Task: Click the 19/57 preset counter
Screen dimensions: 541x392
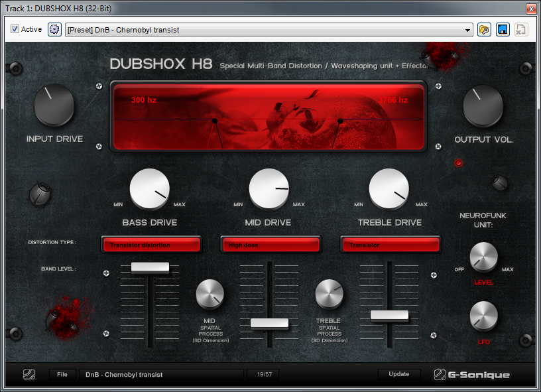Action: coord(265,374)
